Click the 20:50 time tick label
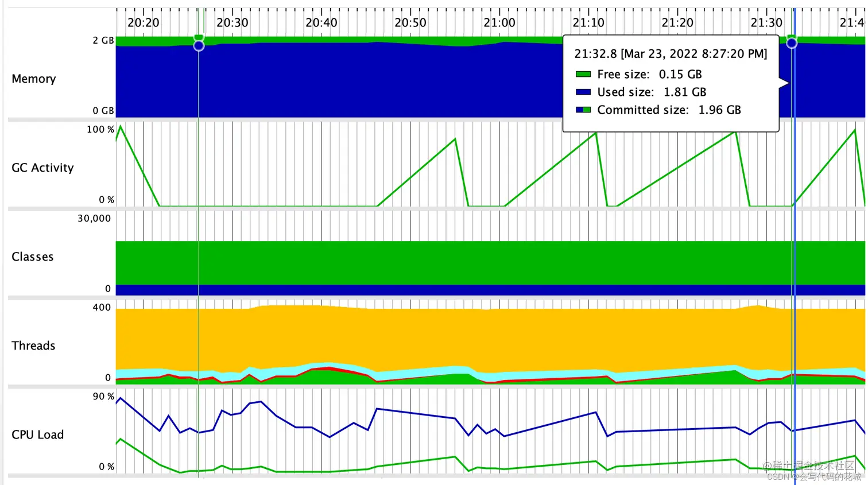Image resolution: width=868 pixels, height=485 pixels. (410, 23)
